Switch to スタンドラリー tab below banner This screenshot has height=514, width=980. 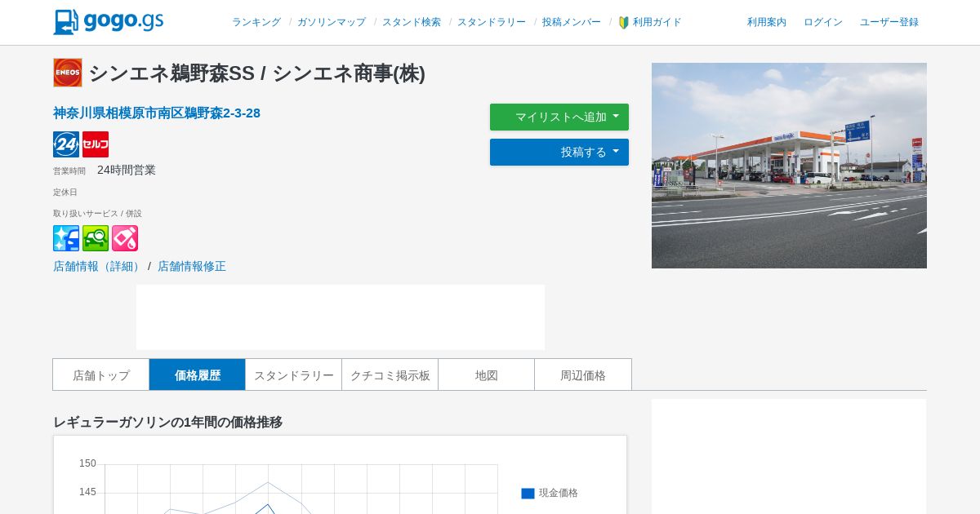294,374
